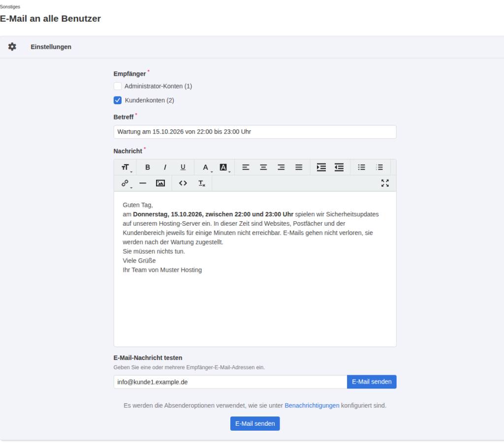Open the Benachrichtigungen link
The height and width of the screenshot is (443, 504).
pyautogui.click(x=312, y=406)
